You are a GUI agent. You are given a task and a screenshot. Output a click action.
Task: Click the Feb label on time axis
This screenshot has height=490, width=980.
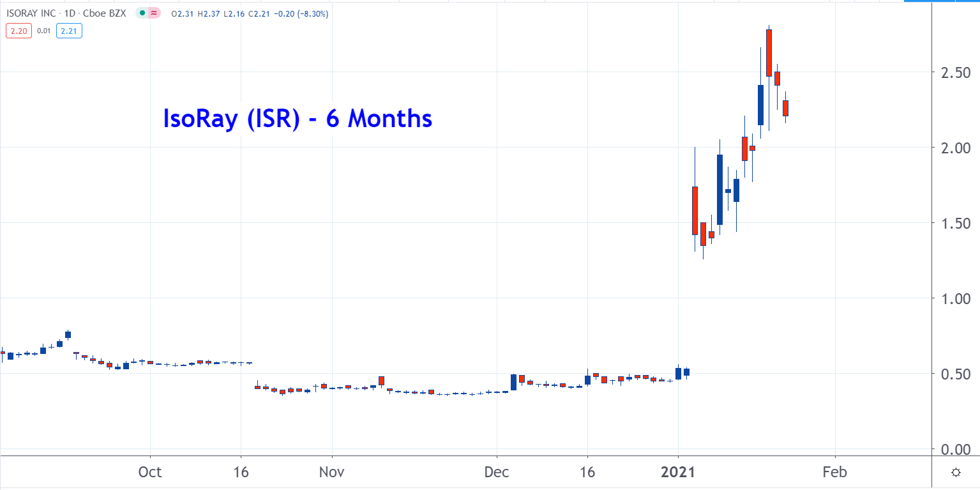pyautogui.click(x=834, y=473)
